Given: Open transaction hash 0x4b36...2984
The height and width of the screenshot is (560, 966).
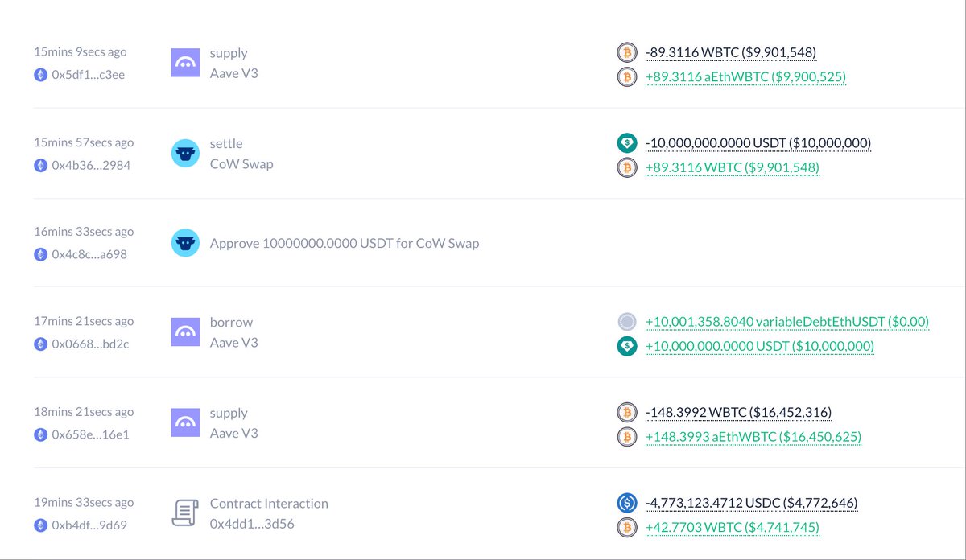Looking at the screenshot, I should (x=90, y=165).
